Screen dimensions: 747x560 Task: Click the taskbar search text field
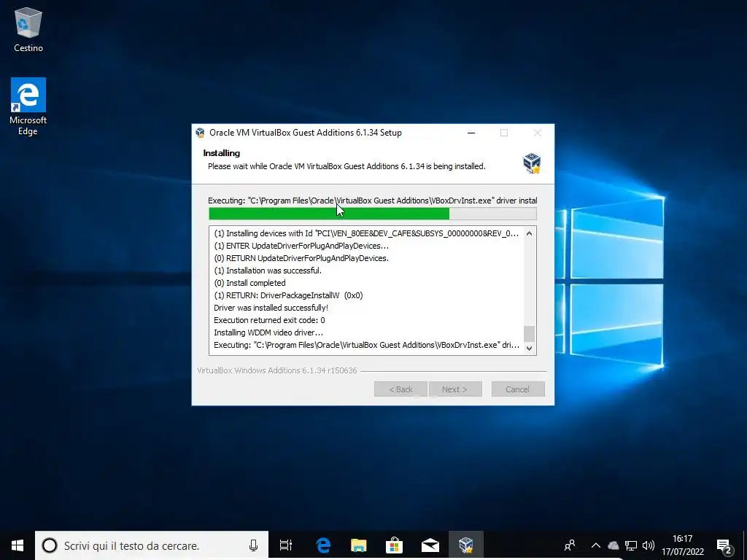[x=152, y=545]
